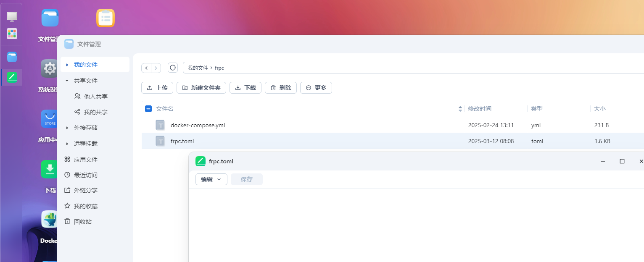The width and height of the screenshot is (644, 262).
Task: Open the colorful app launcher grid icon
Action: click(12, 34)
